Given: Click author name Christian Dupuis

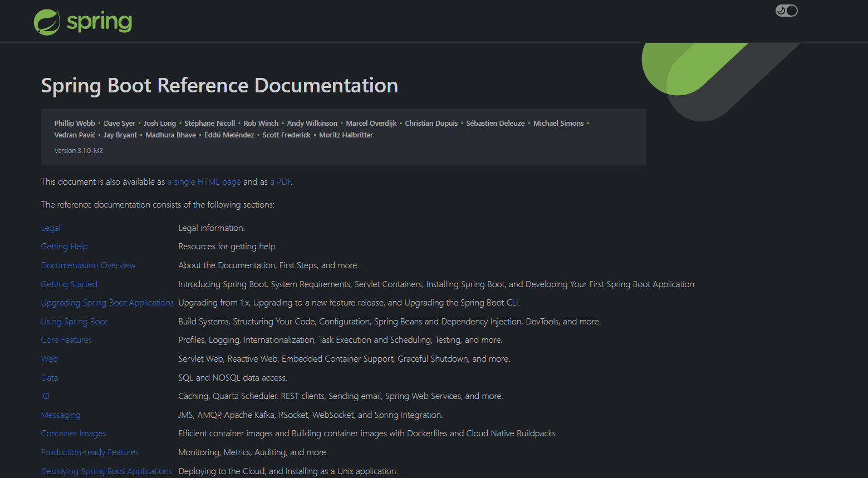Looking at the screenshot, I should (431, 124).
